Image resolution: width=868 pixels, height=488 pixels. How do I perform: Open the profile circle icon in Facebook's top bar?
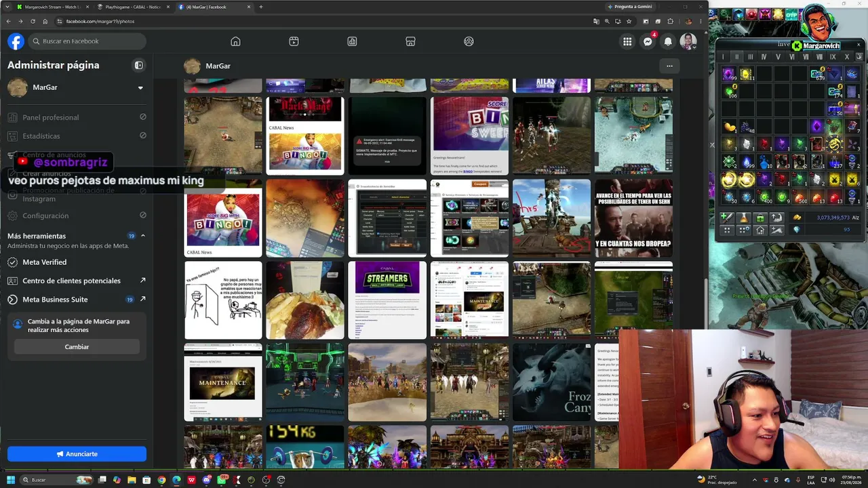tap(469, 41)
